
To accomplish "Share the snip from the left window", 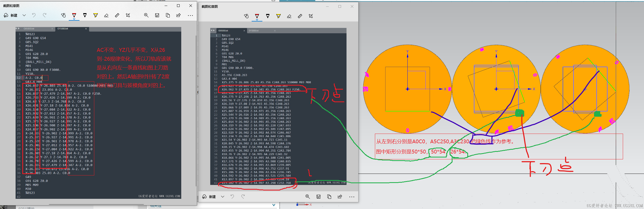I will [x=179, y=15].
